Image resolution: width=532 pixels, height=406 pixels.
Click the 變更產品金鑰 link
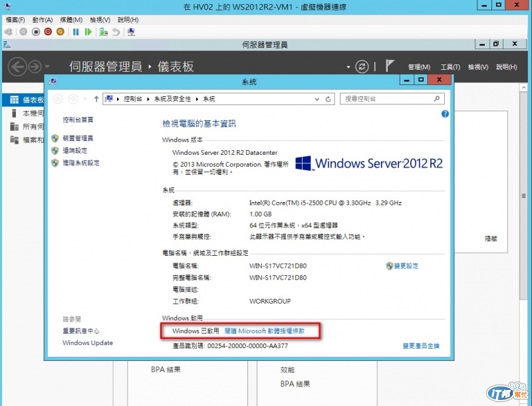421,346
